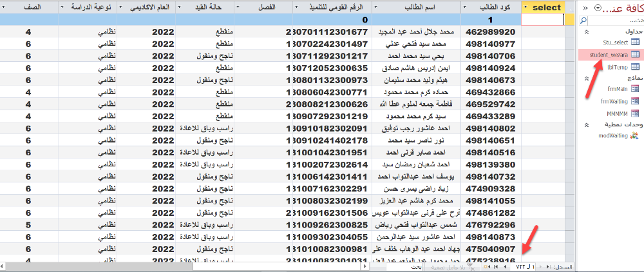Open the navigation pane category menu circle
644x272 pixels.
coord(597,8)
